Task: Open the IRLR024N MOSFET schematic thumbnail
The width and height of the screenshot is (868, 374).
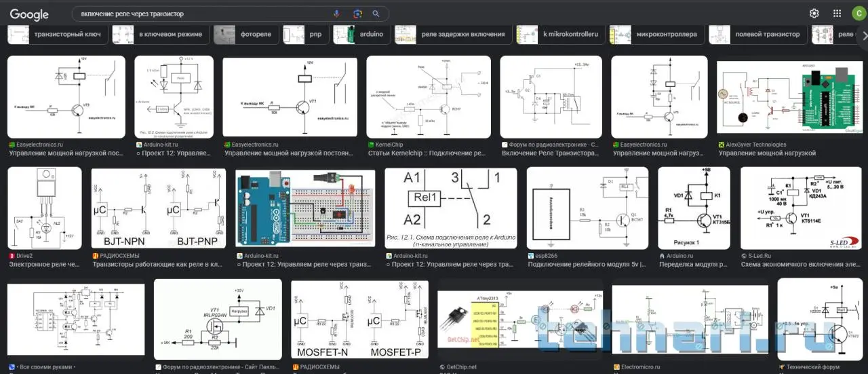Action: [218, 319]
